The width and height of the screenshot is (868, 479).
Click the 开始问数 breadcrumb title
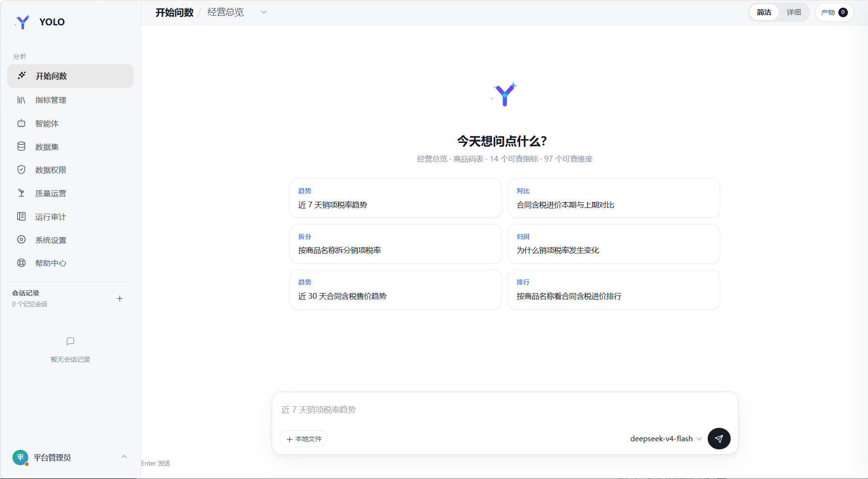[x=174, y=12]
